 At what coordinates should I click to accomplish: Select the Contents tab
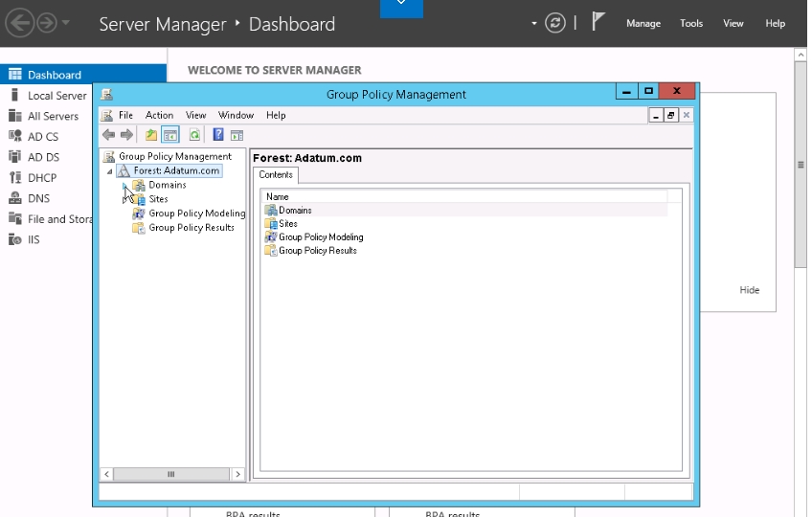pyautogui.click(x=277, y=175)
